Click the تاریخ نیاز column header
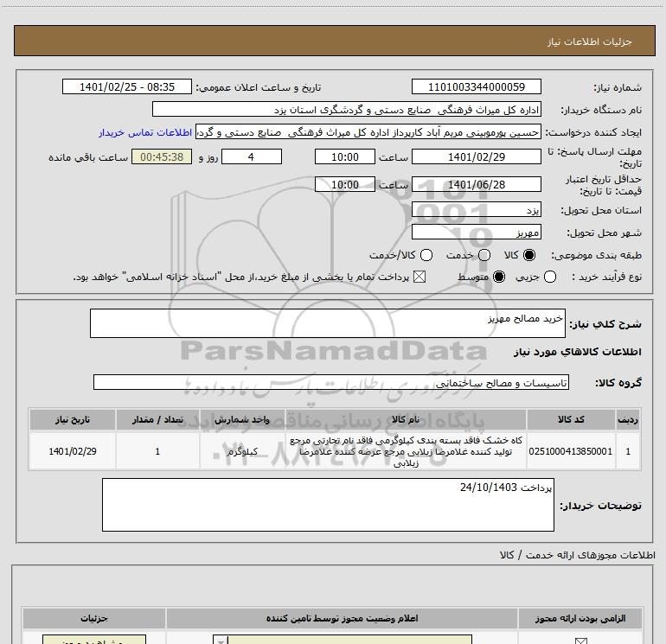The width and height of the screenshot is (666, 644). click(72, 420)
